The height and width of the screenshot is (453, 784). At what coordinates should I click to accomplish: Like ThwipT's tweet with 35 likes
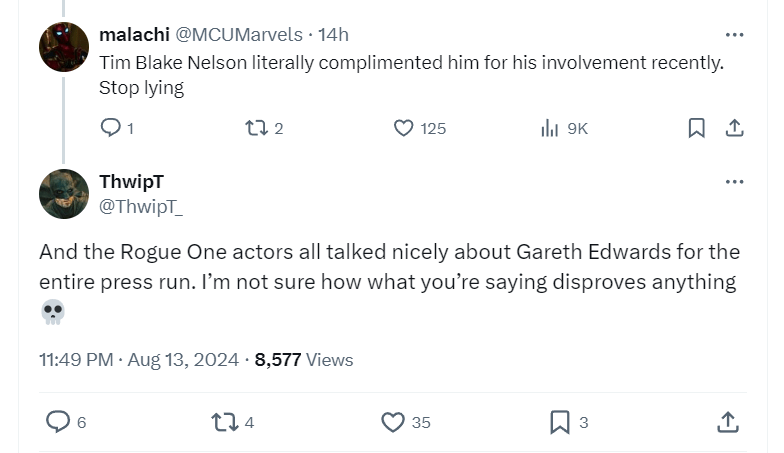pyautogui.click(x=393, y=422)
